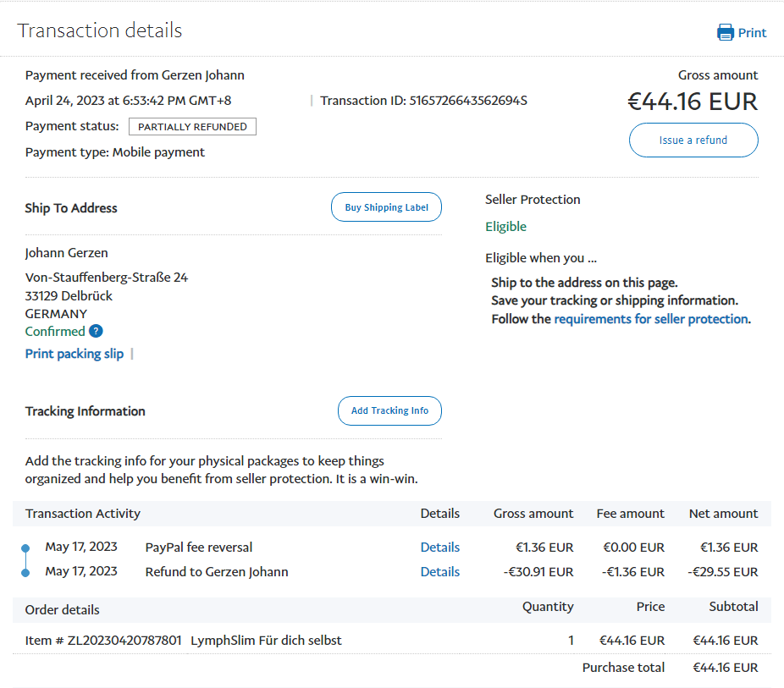Click item number ZL20230420787801
The width and height of the screenshot is (784, 688).
[124, 641]
